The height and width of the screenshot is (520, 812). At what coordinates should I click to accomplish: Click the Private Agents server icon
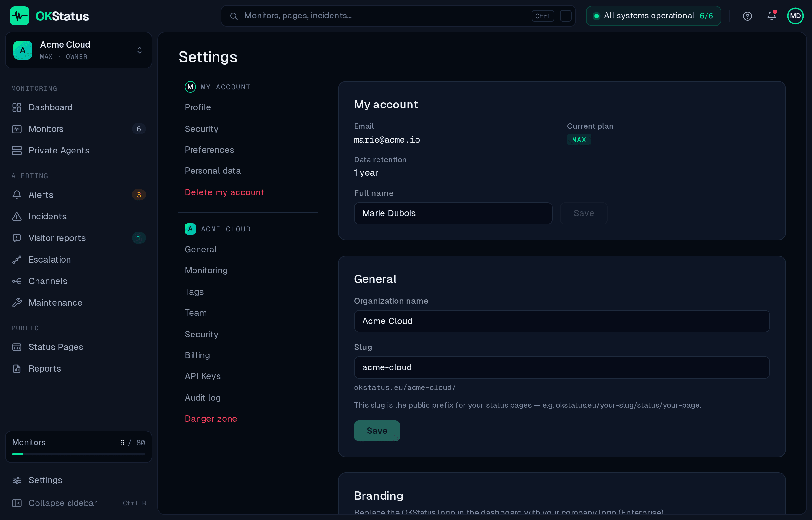(x=17, y=151)
